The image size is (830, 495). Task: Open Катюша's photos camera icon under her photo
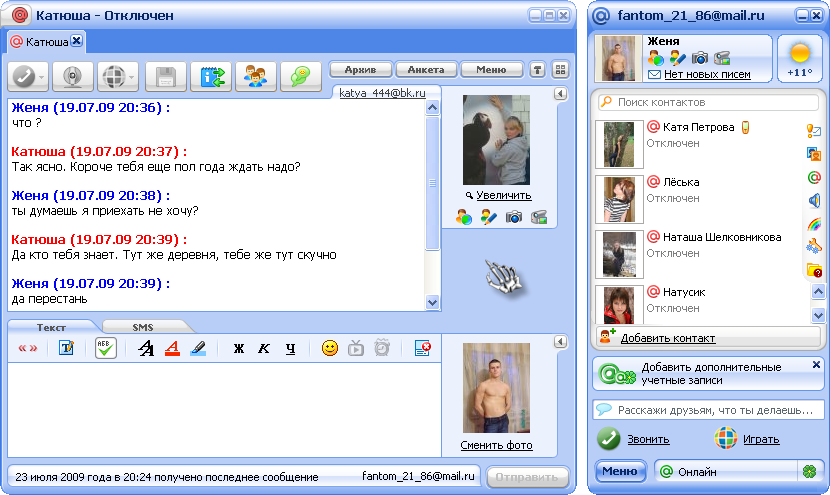pyautogui.click(x=513, y=217)
